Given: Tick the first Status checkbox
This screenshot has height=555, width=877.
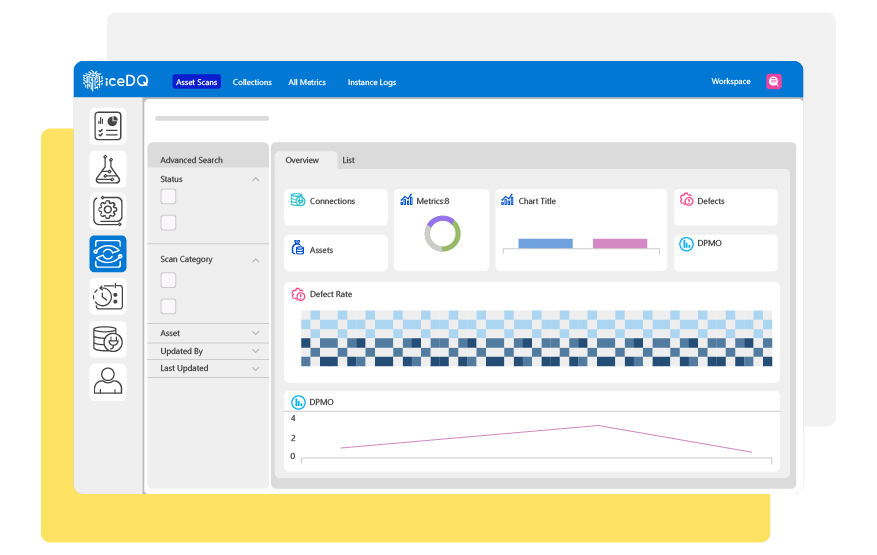Looking at the screenshot, I should (x=168, y=196).
